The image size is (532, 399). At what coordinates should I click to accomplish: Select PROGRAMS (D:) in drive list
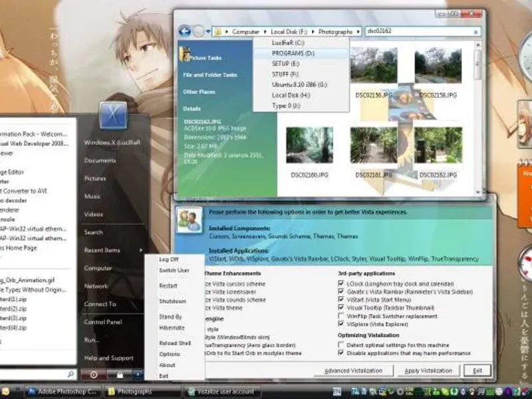click(x=301, y=53)
